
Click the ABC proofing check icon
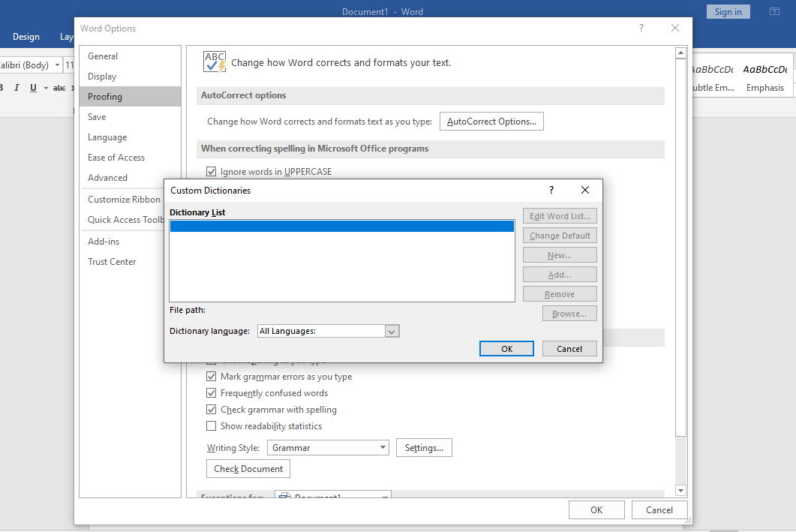click(215, 62)
